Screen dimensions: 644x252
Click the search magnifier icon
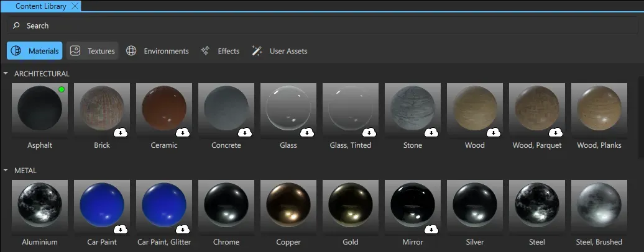(16, 25)
